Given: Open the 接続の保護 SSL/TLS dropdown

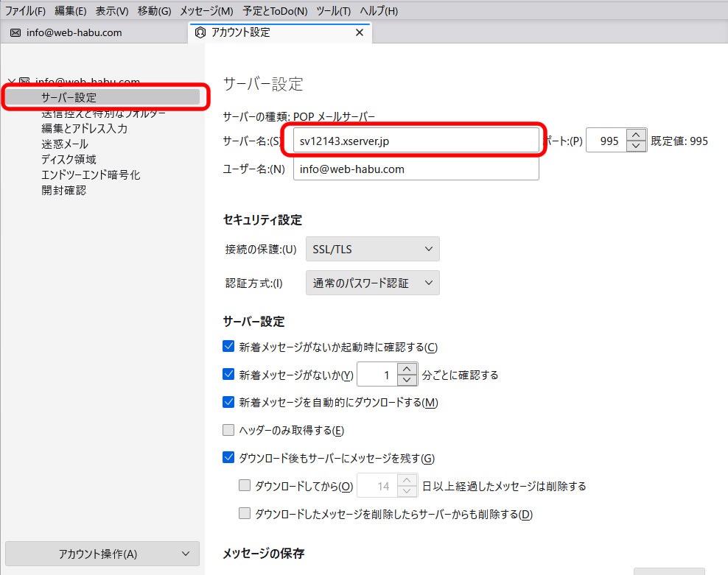Looking at the screenshot, I should pyautogui.click(x=372, y=249).
